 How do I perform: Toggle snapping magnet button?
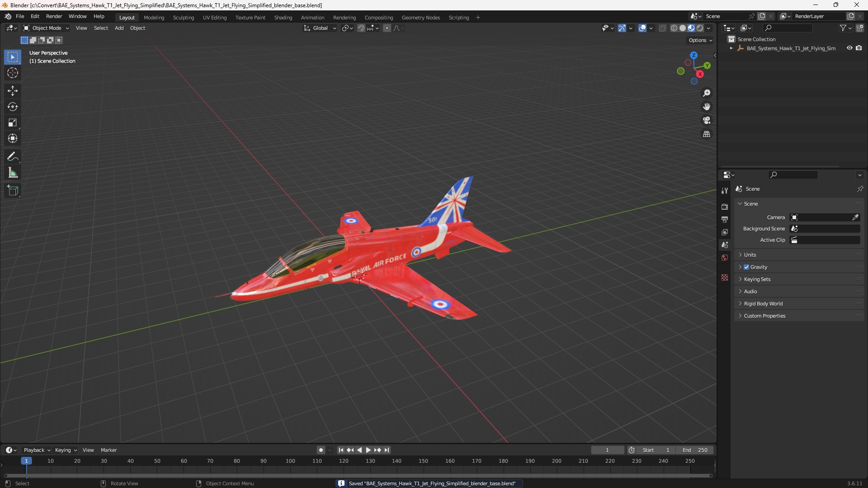pos(361,28)
